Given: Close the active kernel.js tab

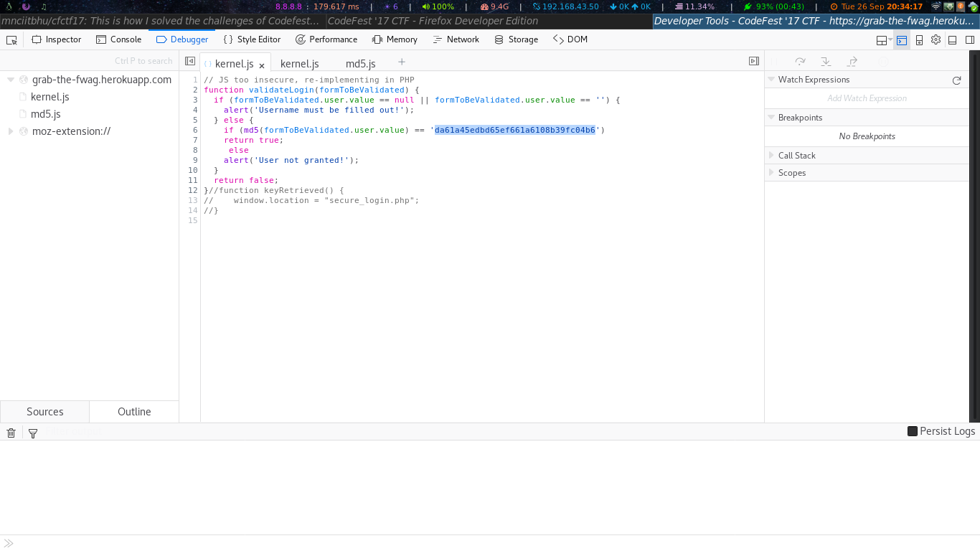Looking at the screenshot, I should (262, 65).
